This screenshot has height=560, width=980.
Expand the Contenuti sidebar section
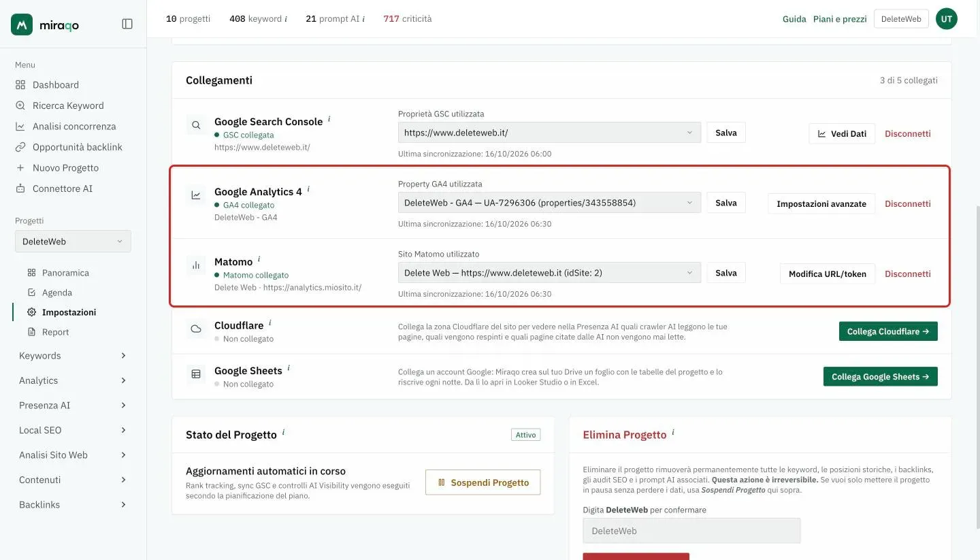click(73, 480)
